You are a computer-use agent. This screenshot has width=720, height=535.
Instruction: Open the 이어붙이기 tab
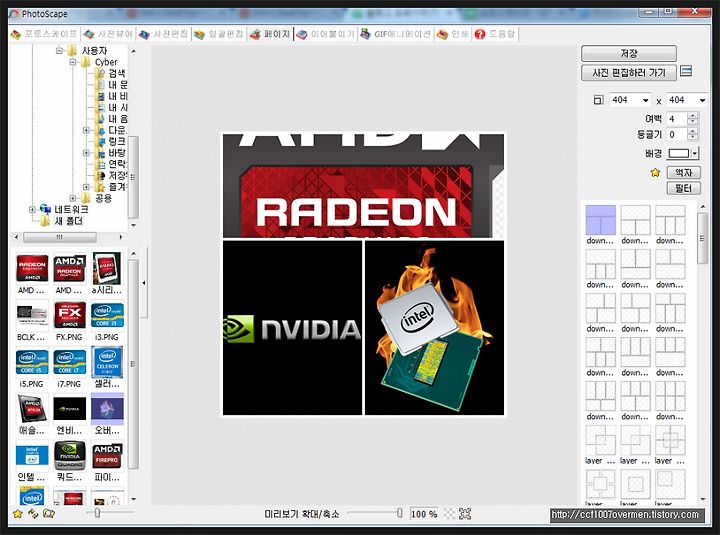[326, 34]
